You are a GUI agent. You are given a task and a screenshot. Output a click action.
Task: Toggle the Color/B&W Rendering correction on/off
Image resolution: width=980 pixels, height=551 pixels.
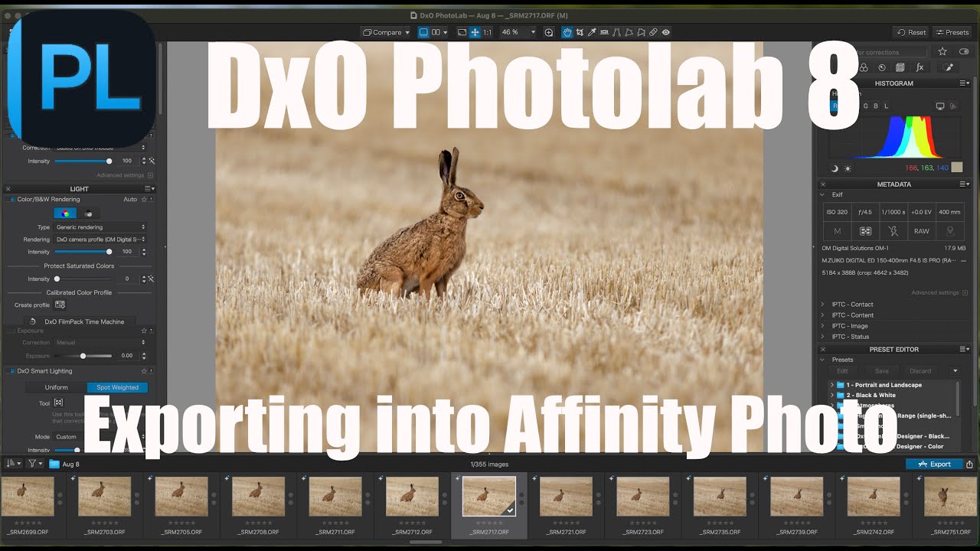coord(12,199)
